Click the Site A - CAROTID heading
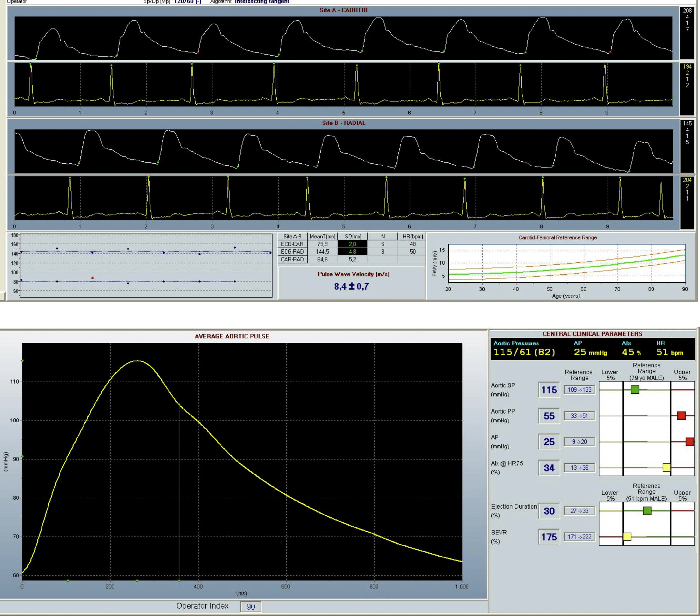 [343, 10]
